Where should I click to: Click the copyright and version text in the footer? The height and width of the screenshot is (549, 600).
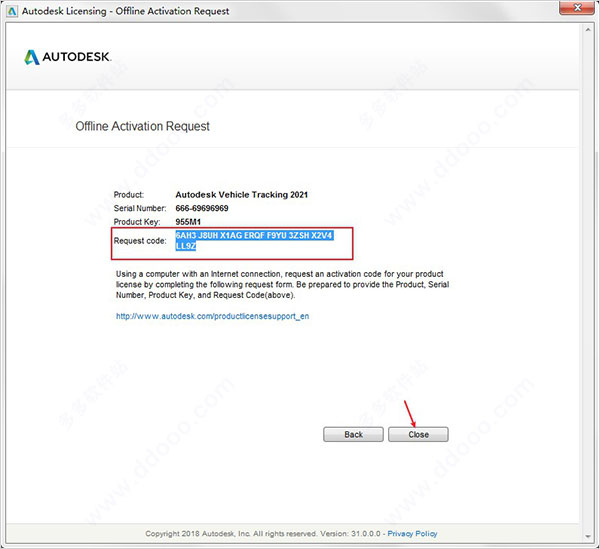pyautogui.click(x=263, y=533)
